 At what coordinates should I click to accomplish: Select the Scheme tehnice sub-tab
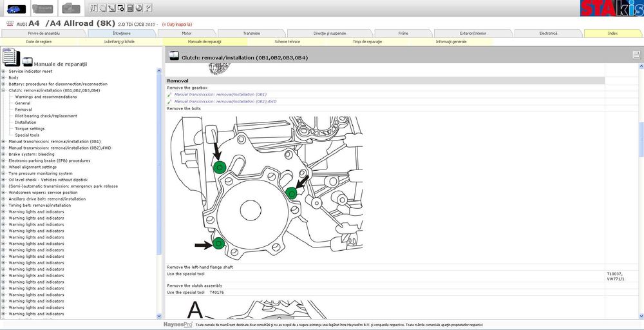(x=287, y=41)
